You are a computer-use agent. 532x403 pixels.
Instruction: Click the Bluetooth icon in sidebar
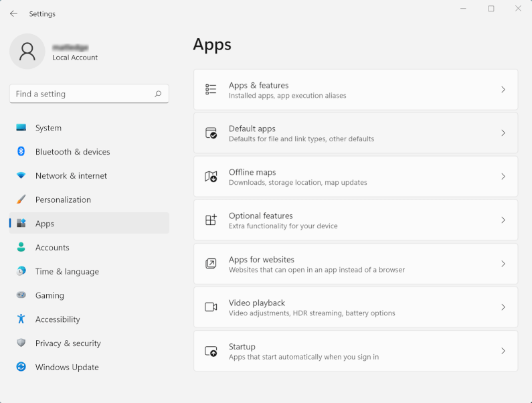pyautogui.click(x=21, y=151)
